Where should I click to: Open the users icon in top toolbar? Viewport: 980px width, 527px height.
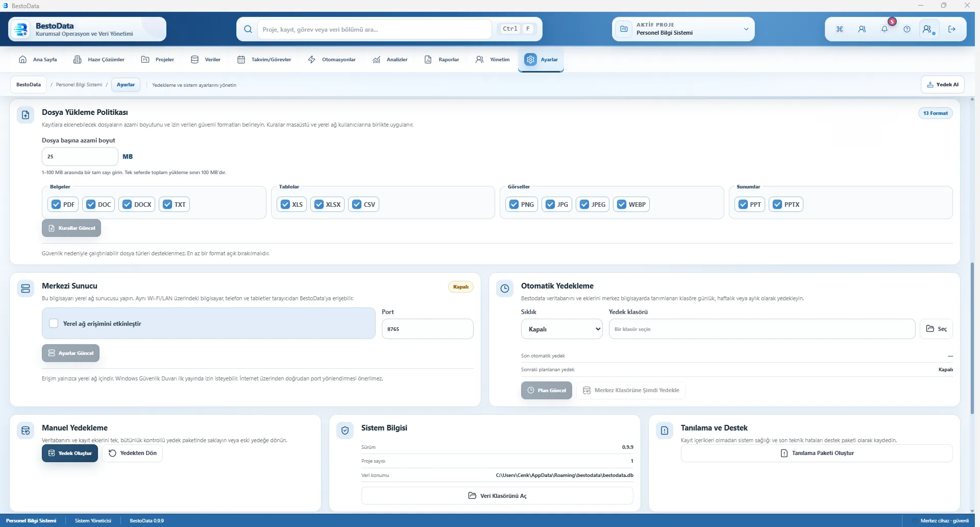tap(862, 29)
